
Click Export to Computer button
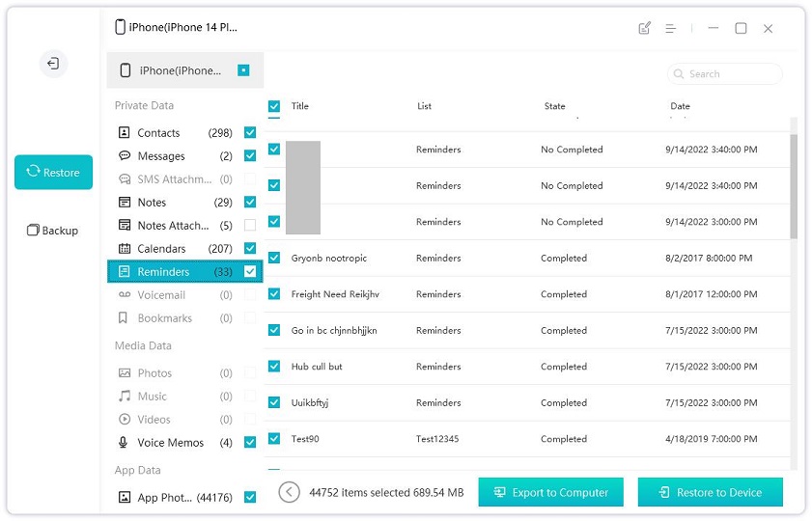click(551, 492)
